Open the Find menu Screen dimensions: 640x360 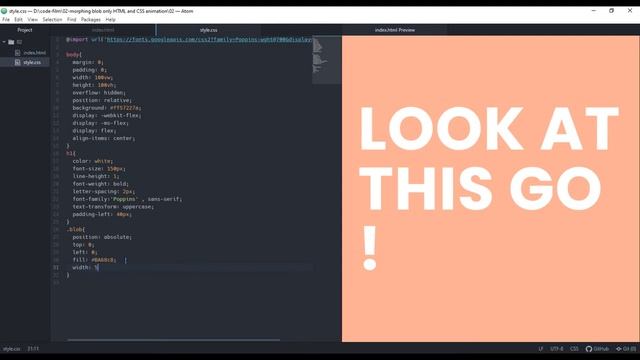point(71,20)
